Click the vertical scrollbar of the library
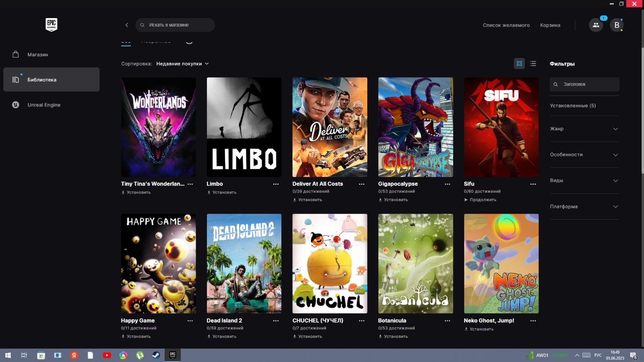 (642, 111)
